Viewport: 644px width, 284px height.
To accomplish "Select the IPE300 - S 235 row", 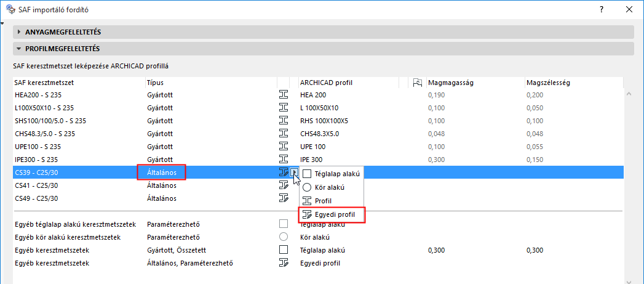I will (x=318, y=160).
